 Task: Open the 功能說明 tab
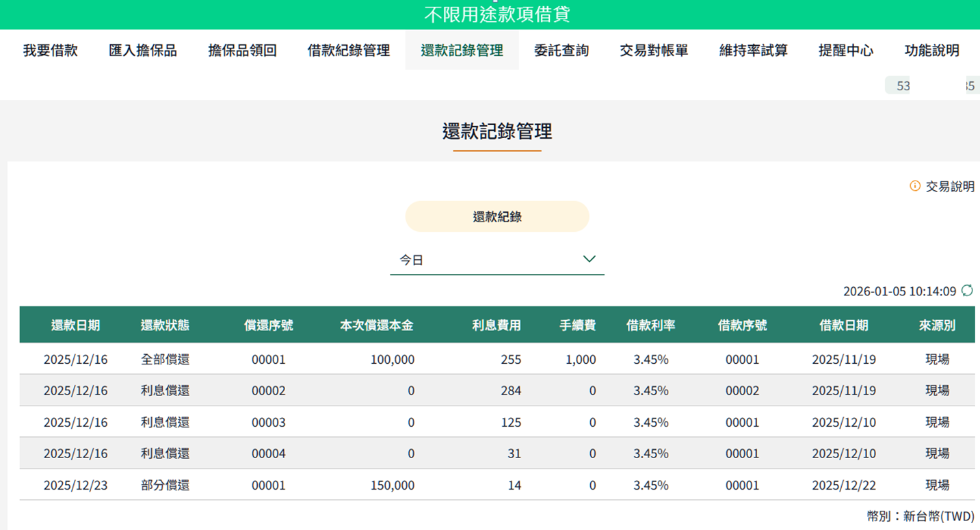pos(932,50)
